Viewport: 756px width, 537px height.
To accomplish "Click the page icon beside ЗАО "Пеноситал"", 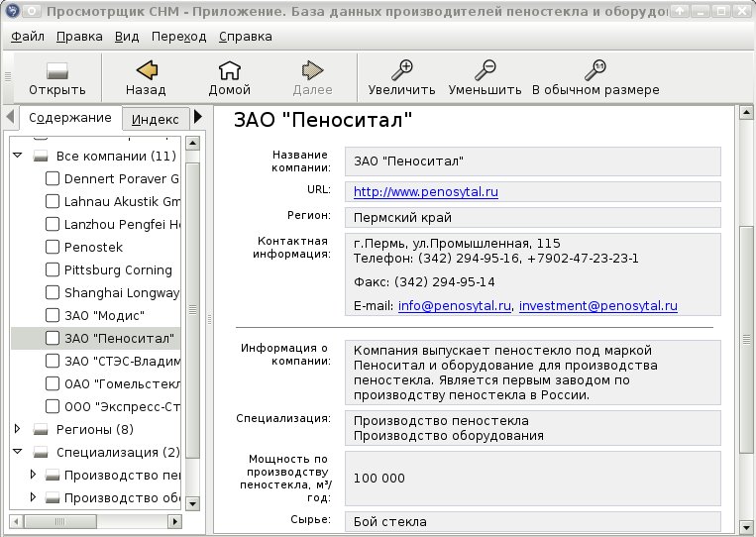I will click(x=53, y=339).
